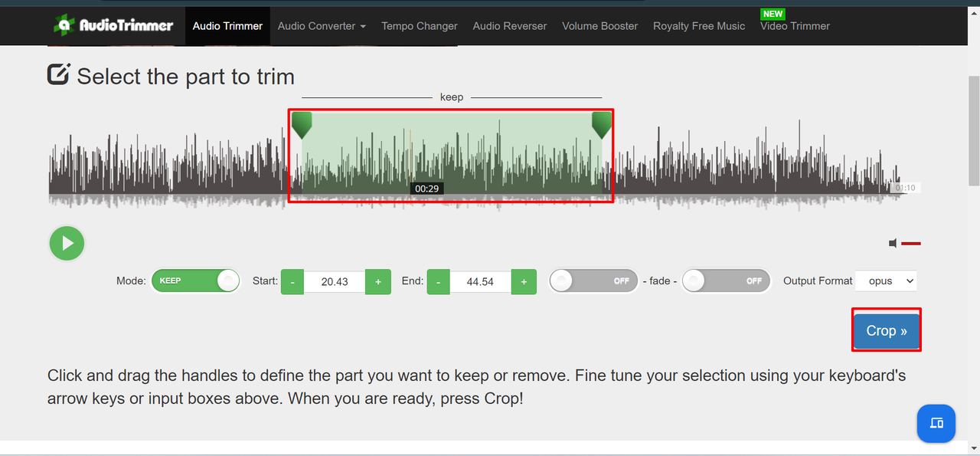Click the Crop button
Screen dimensions: 980x456
pyautogui.click(x=887, y=331)
